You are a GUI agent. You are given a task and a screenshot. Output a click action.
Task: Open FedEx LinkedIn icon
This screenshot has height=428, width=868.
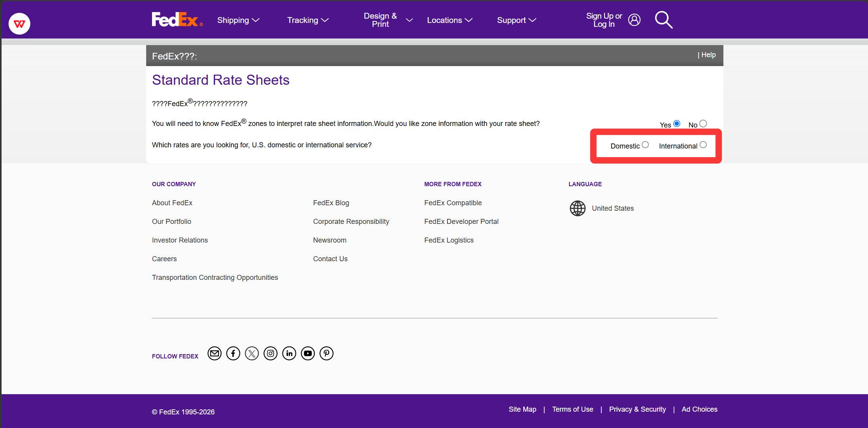click(289, 353)
